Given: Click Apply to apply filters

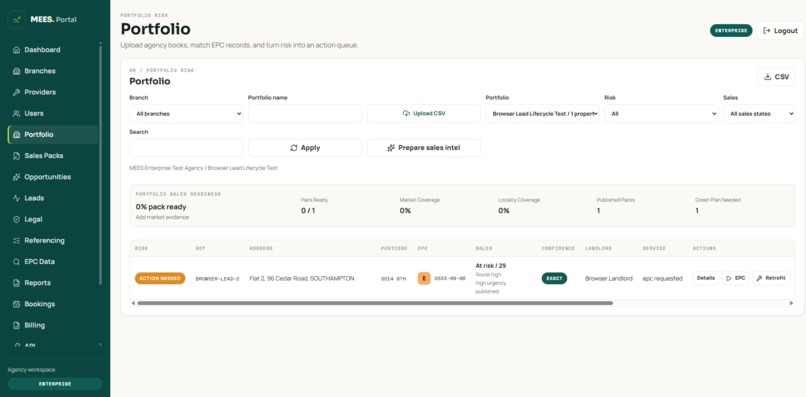Looking at the screenshot, I should point(305,148).
